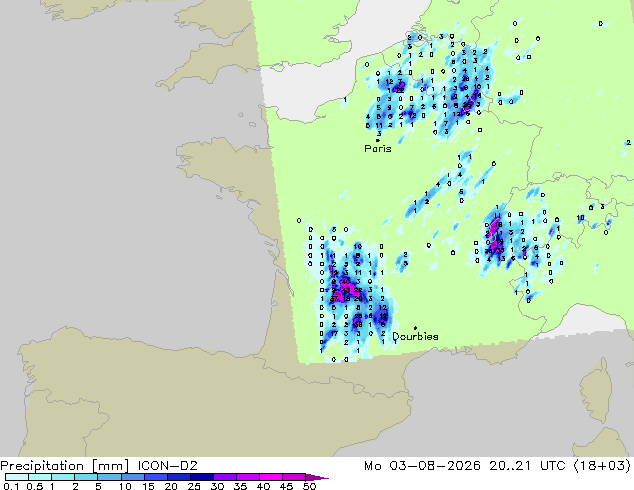Screen dimensions: 634x490
Task: Click the "Precipitation [mm]" title text
Action: [65, 466]
